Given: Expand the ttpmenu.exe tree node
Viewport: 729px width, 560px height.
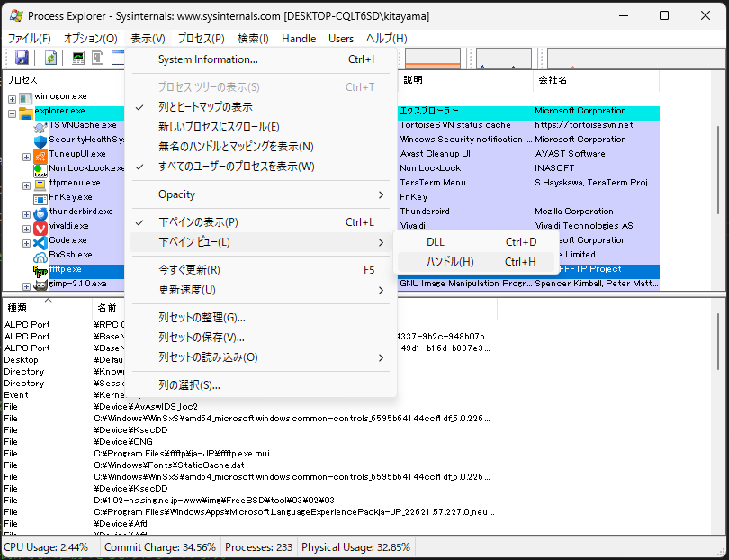Looking at the screenshot, I should click(26, 185).
